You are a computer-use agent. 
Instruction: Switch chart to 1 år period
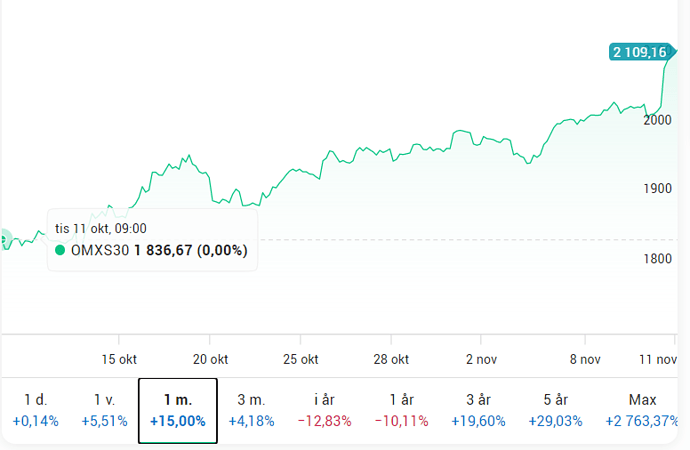coord(401,410)
